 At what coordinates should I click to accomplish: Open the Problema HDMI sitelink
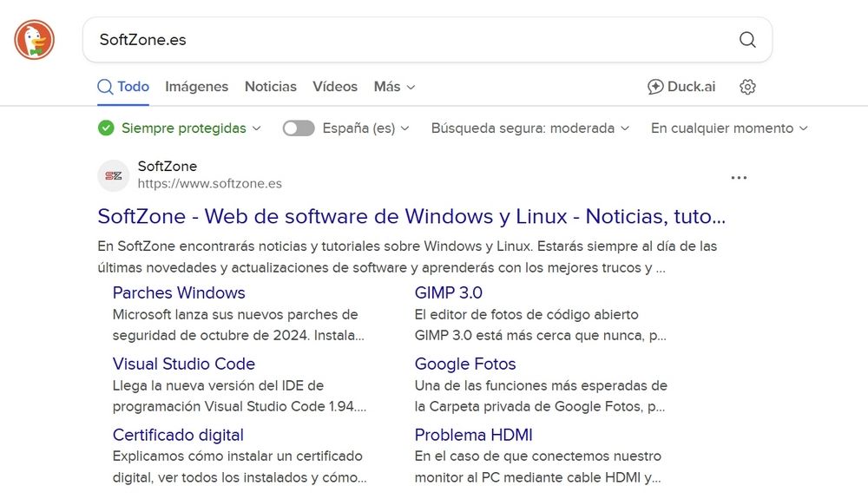click(x=473, y=435)
